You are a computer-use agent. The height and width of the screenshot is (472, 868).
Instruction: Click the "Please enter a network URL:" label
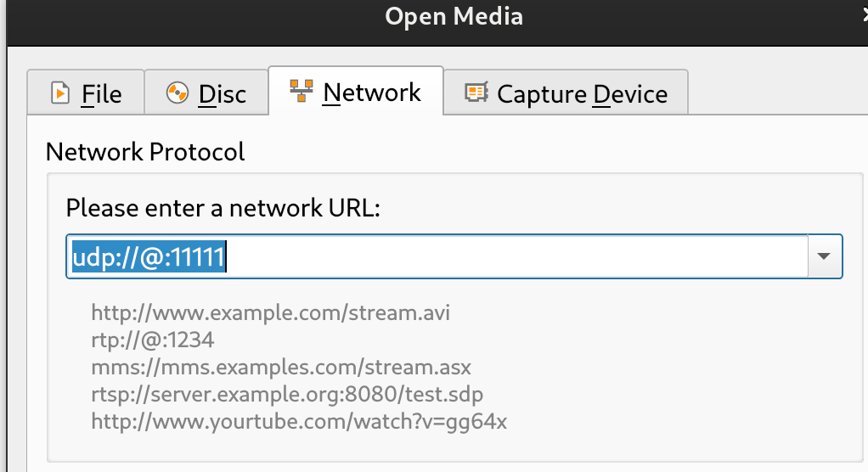coord(223,208)
